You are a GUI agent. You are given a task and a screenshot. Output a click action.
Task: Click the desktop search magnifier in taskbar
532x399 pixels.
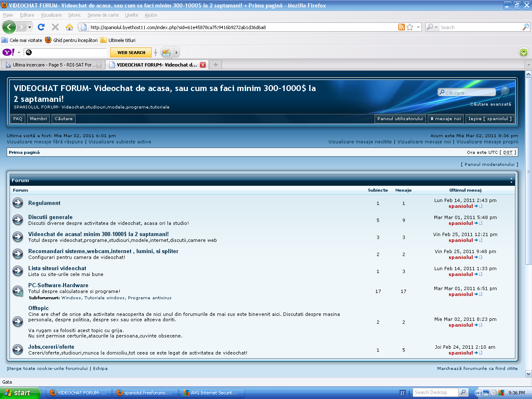(x=463, y=392)
